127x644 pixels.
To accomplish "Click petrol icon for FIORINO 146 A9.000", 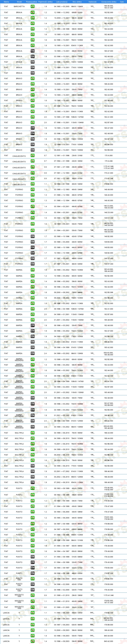I will (33, 189).
